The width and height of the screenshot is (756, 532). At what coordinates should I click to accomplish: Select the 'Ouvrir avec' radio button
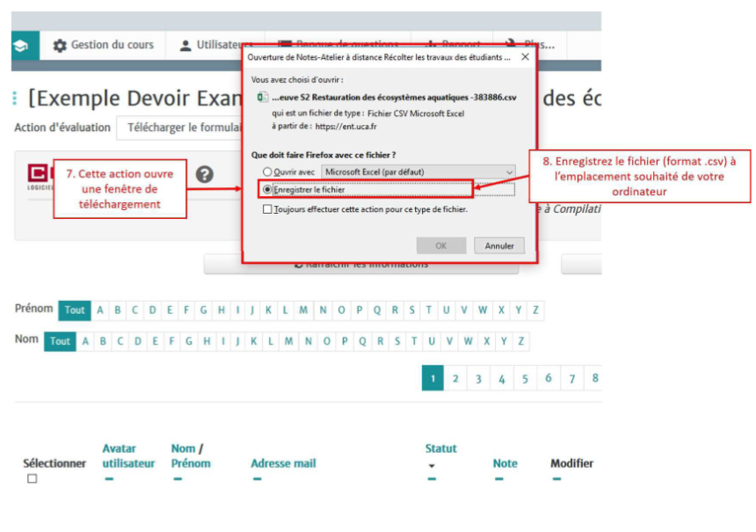pyautogui.click(x=268, y=171)
